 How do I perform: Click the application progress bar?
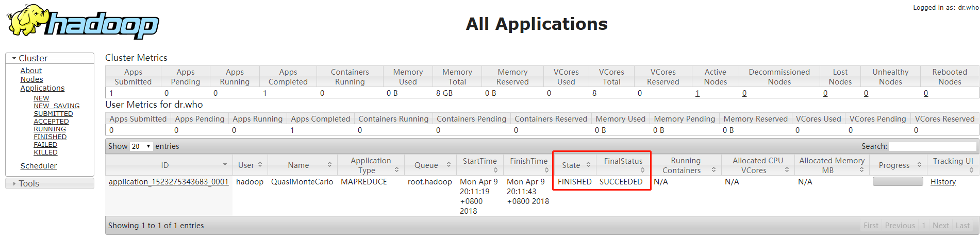point(898,181)
